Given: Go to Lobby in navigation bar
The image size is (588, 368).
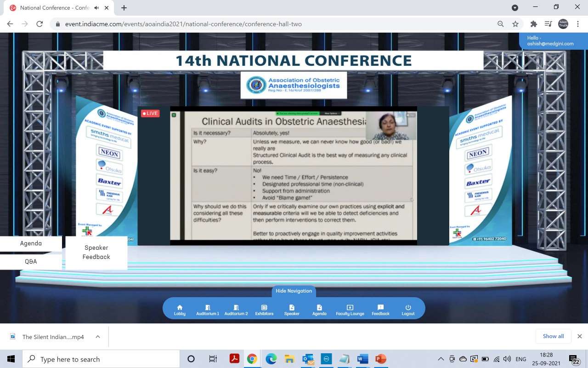Looking at the screenshot, I should [x=180, y=310].
